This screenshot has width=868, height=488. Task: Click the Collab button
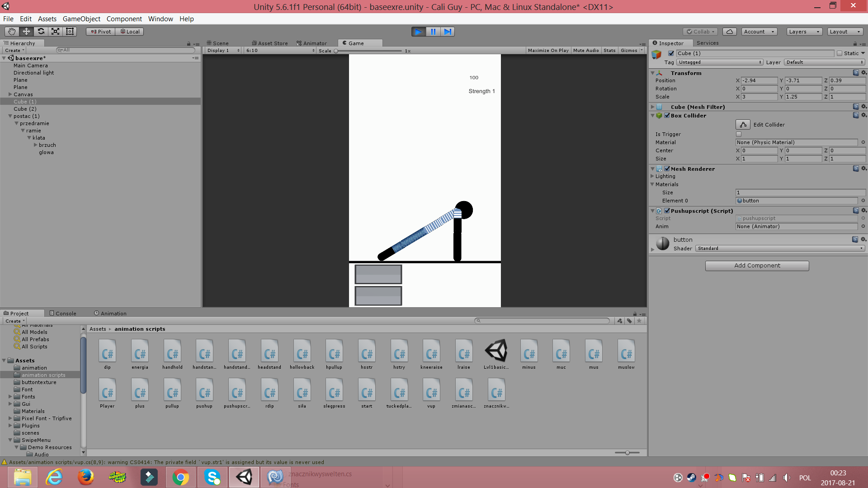(x=700, y=32)
